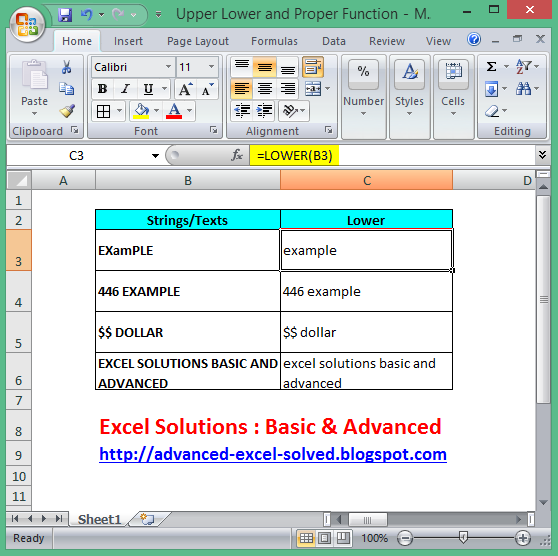Expand the Paste options arrow
Viewport: 558px width, 556px height.
34,114
